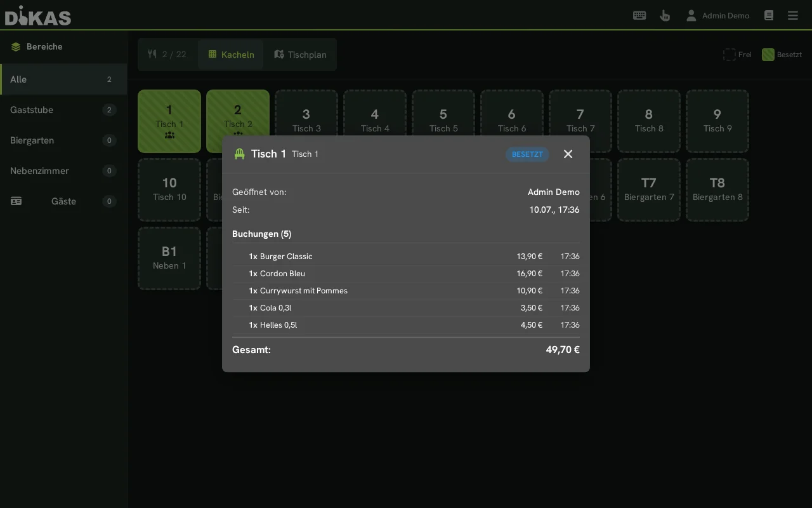
Task: Click the green chair icon in dialog
Action: (240, 154)
